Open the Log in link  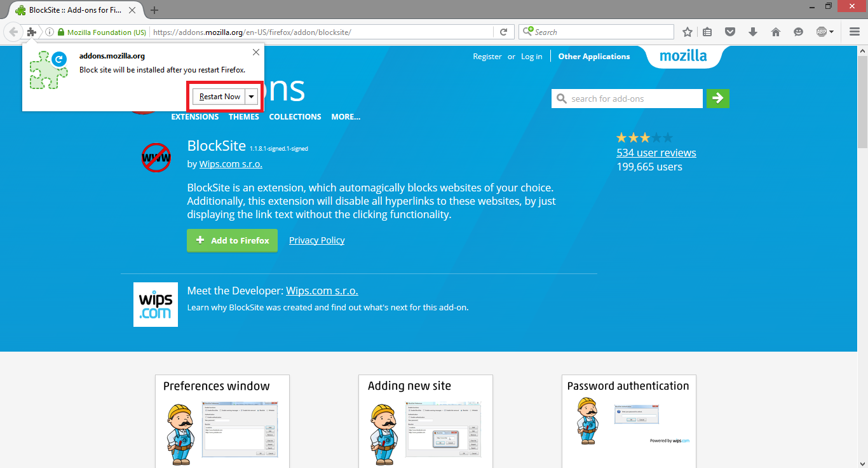pos(532,57)
